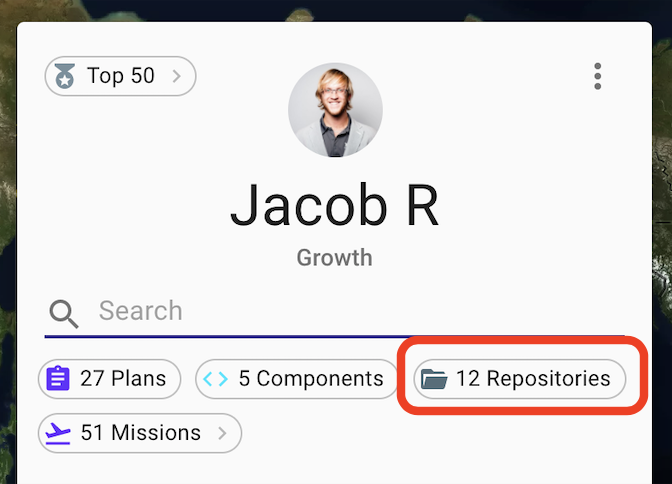Viewport: 672px width, 484px height.
Task: Click the Jacob R name heading
Action: (335, 205)
